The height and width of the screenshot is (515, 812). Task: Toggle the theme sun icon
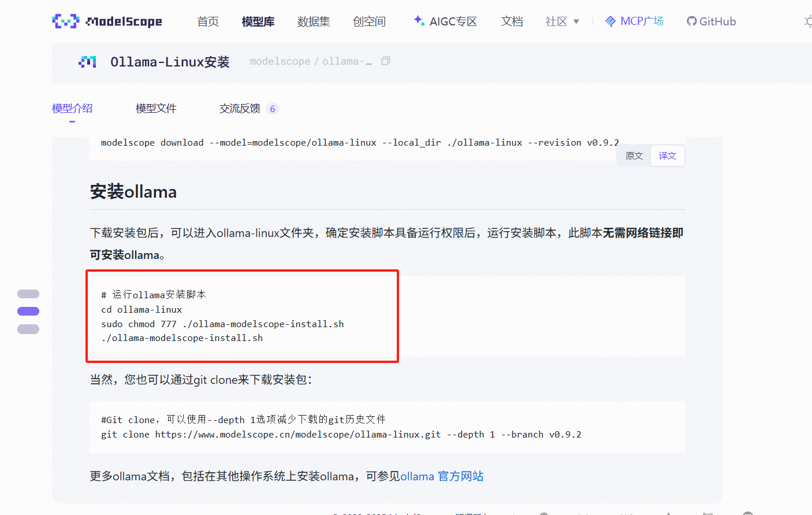808,21
